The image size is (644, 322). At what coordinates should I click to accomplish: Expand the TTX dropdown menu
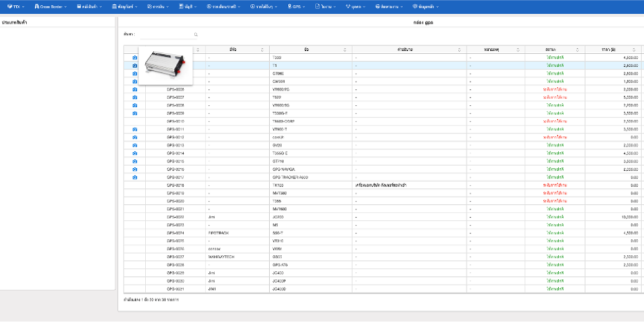tap(16, 6)
